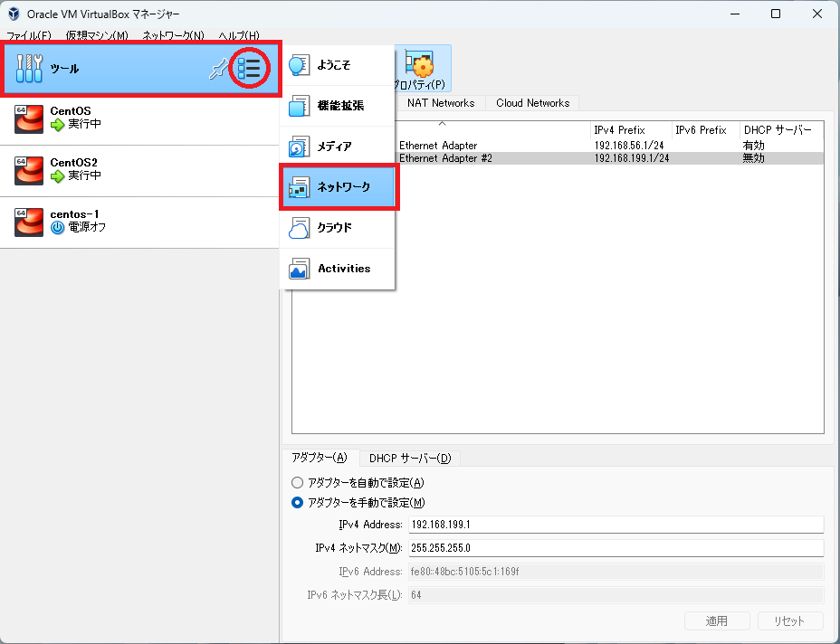The image size is (840, 644).
Task: Select メディア entry in tools popup
Action: [338, 147]
